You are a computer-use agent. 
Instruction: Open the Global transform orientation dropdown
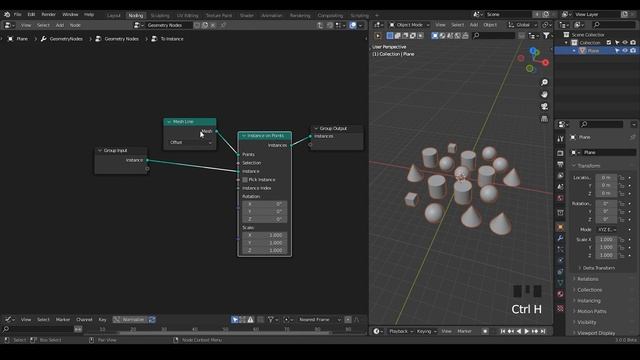522,25
